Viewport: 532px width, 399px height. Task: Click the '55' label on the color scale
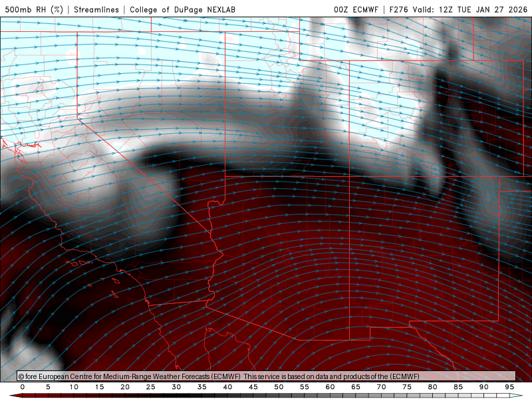305,387
